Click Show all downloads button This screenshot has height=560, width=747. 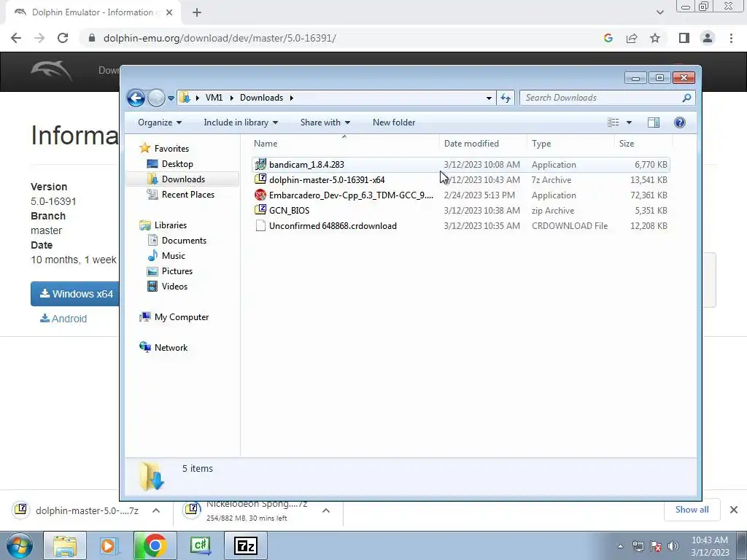click(x=692, y=510)
